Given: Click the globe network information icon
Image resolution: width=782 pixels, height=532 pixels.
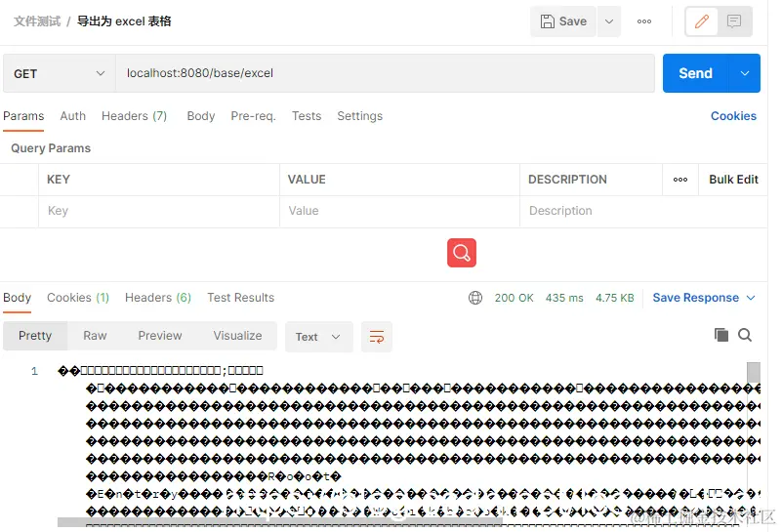Looking at the screenshot, I should 475,298.
